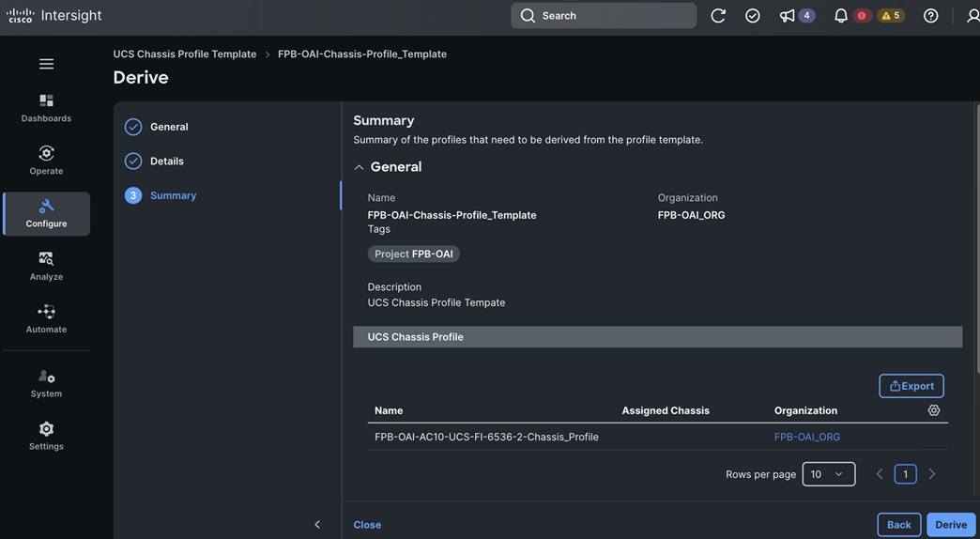The height and width of the screenshot is (539, 980).
Task: Open the Automate section
Action: 46,319
